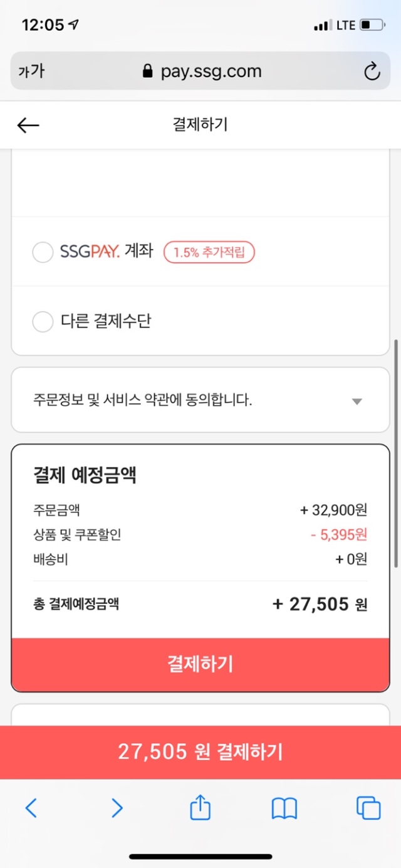The width and height of the screenshot is (401, 868).
Task: Expand the 주문정보 및 서비스 약관 arrow
Action: pos(357,401)
